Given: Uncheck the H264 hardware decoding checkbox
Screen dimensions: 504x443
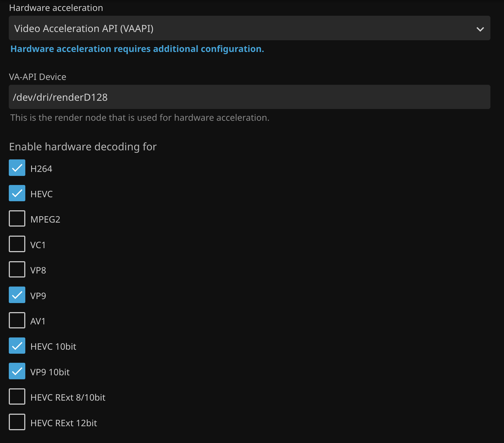Looking at the screenshot, I should (17, 168).
